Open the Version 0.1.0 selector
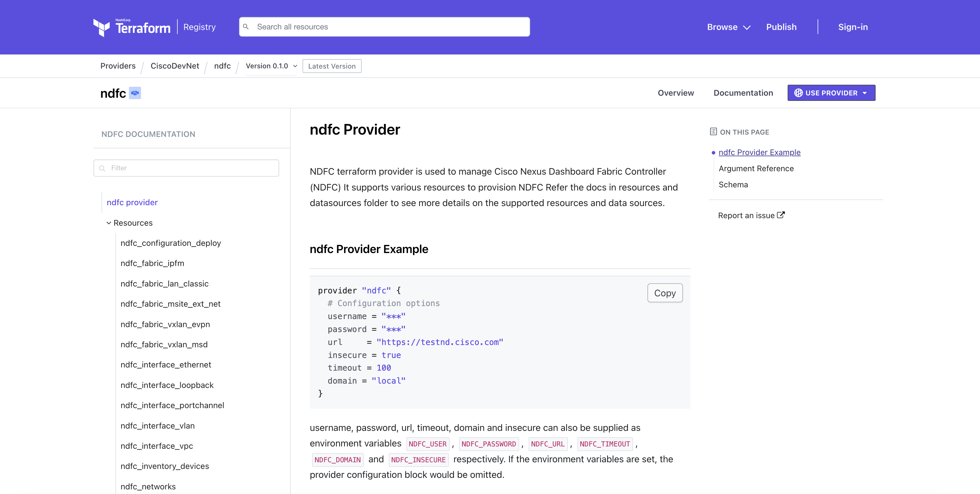The width and height of the screenshot is (980, 494). pyautogui.click(x=271, y=66)
